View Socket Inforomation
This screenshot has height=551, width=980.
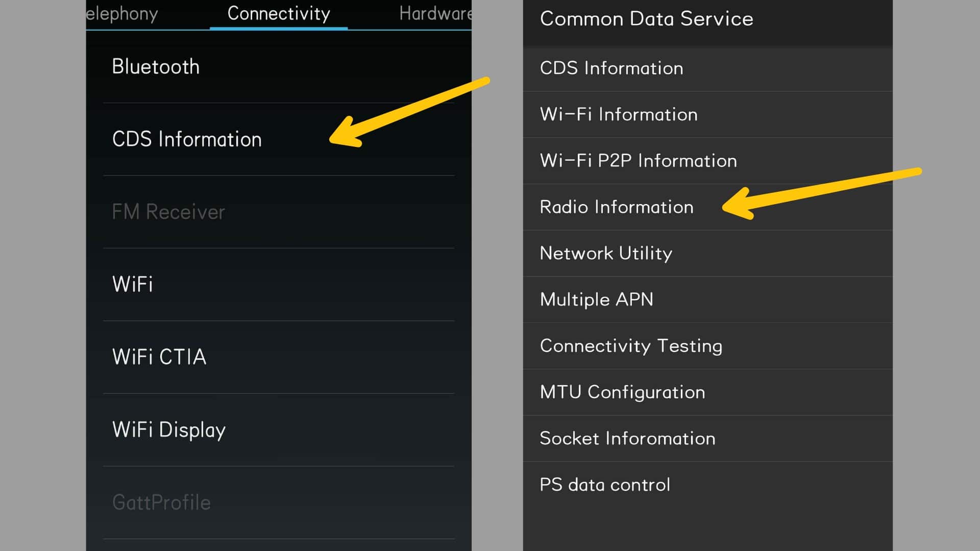(x=628, y=438)
